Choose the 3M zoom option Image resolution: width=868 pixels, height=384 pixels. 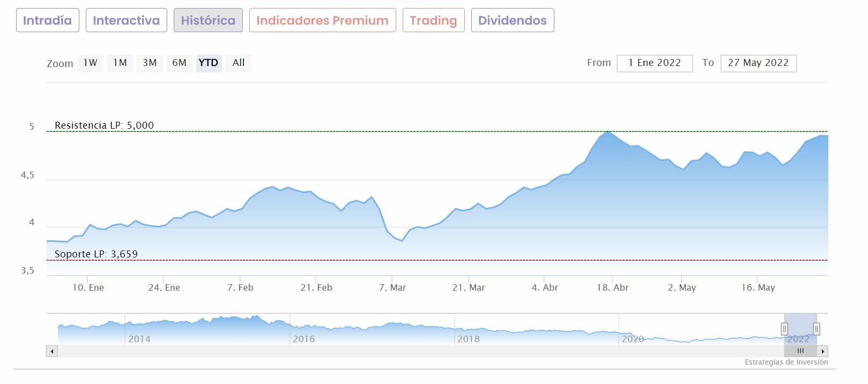pyautogui.click(x=150, y=63)
